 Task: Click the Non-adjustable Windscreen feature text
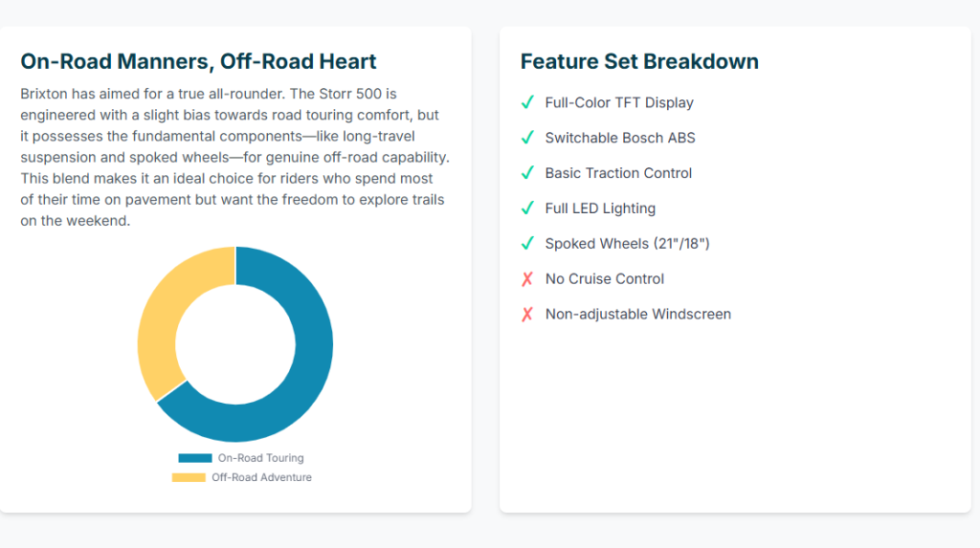637,315
